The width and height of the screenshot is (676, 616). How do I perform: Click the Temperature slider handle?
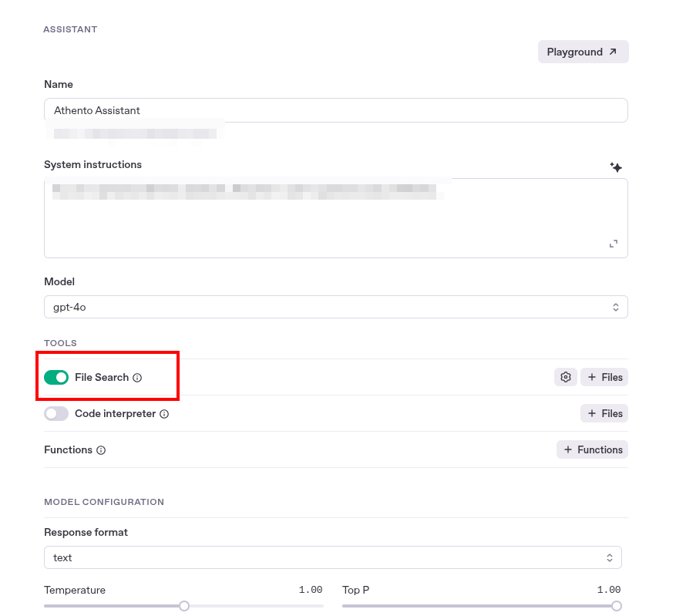point(184,606)
